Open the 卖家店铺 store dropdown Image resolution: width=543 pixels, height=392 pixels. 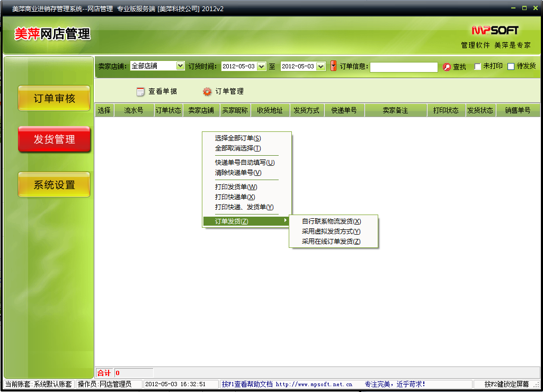click(x=180, y=66)
